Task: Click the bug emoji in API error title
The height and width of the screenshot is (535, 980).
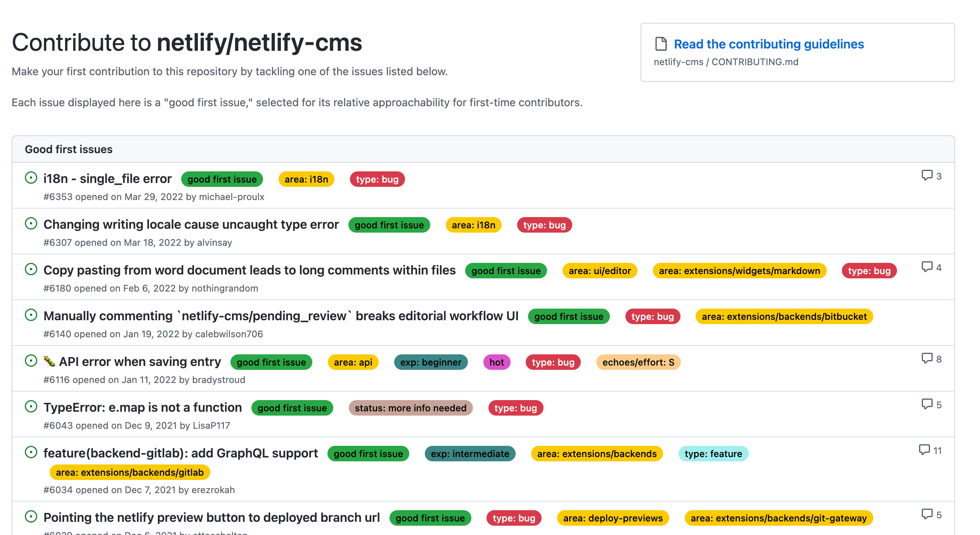Action: click(49, 361)
